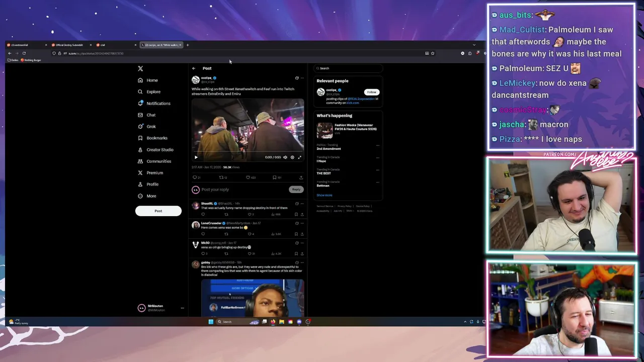Click the white Post button

[x=158, y=211]
